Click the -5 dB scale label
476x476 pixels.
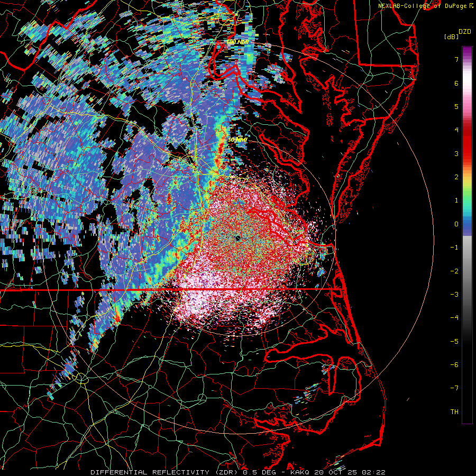tap(454, 341)
